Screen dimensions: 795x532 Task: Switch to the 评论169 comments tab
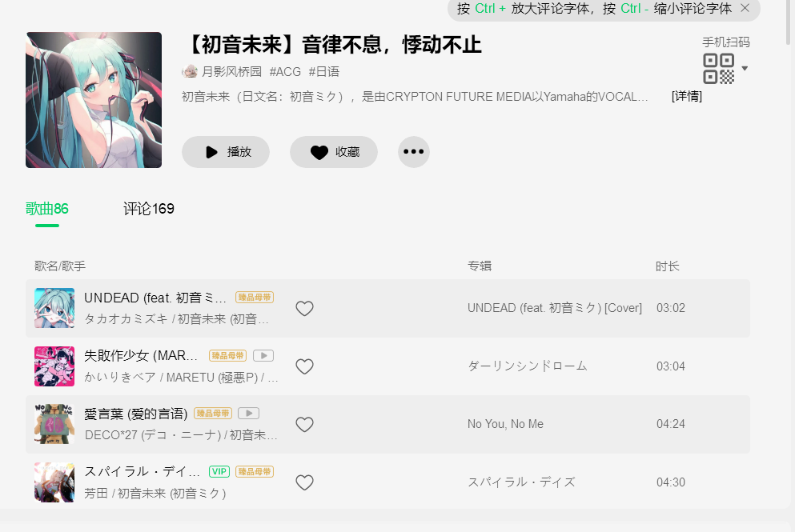tap(149, 209)
